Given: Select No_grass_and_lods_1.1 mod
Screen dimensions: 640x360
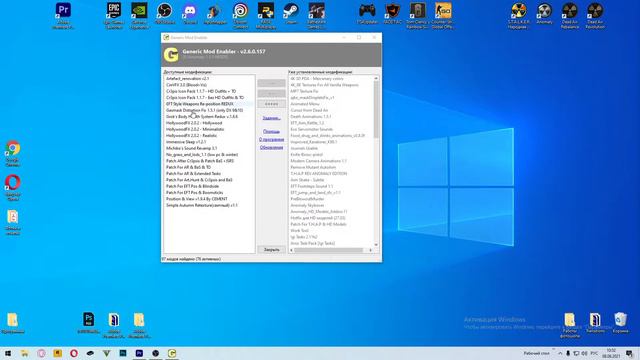Looking at the screenshot, I should pyautogui.click(x=202, y=155).
